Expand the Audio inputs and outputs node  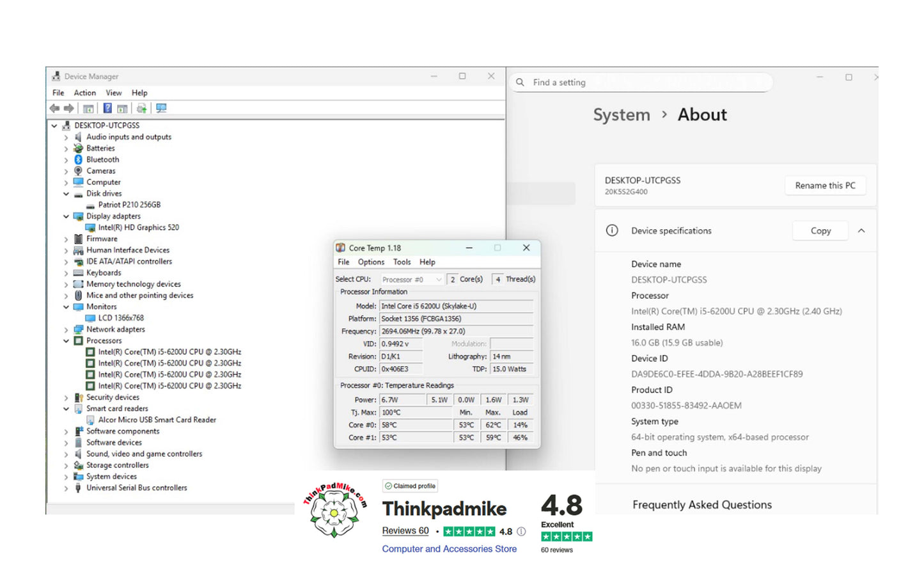(66, 137)
